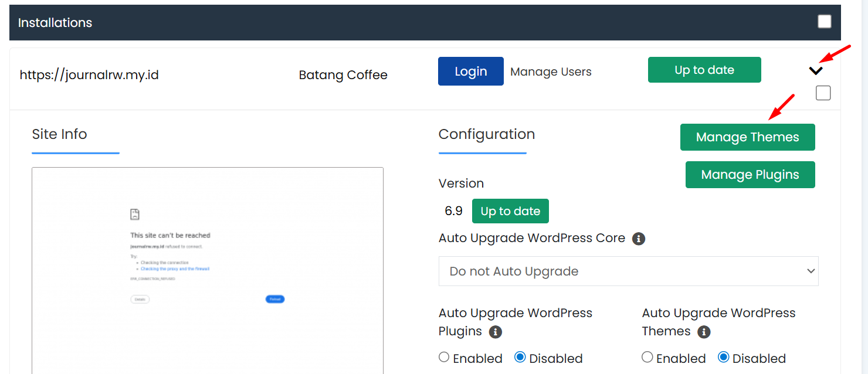Click info icon beside Auto Upgrade WordPress Core
This screenshot has width=868, height=374.
[x=639, y=239]
